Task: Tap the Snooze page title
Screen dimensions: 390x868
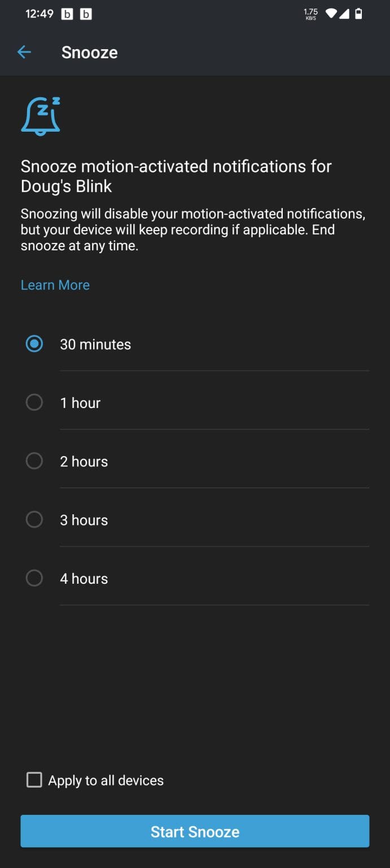Action: (x=90, y=53)
